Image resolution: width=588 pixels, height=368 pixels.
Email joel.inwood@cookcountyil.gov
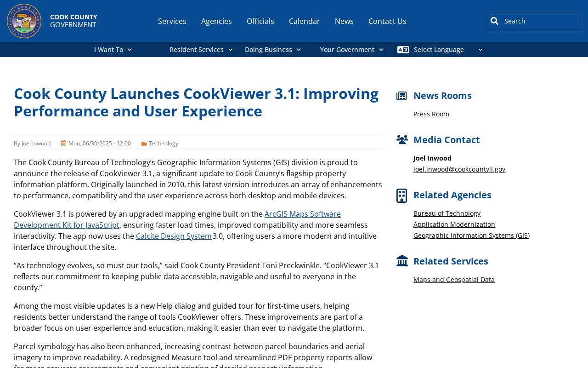click(x=459, y=169)
